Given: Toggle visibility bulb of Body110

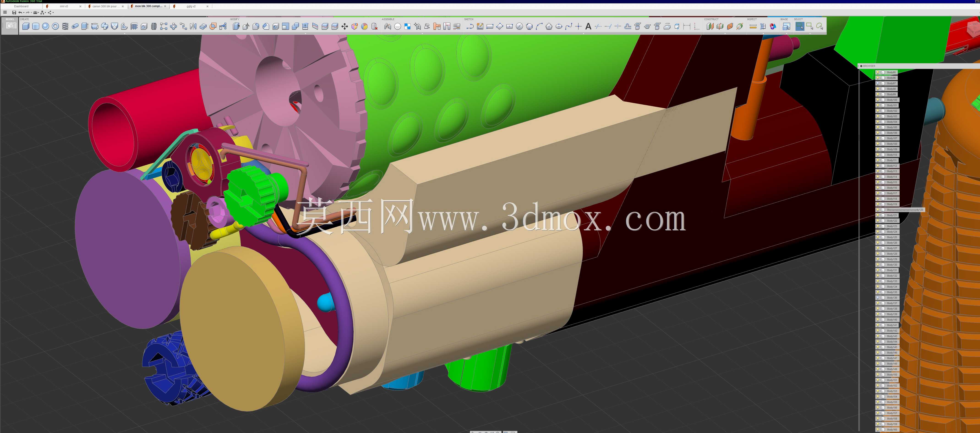Looking at the screenshot, I should (878, 155).
